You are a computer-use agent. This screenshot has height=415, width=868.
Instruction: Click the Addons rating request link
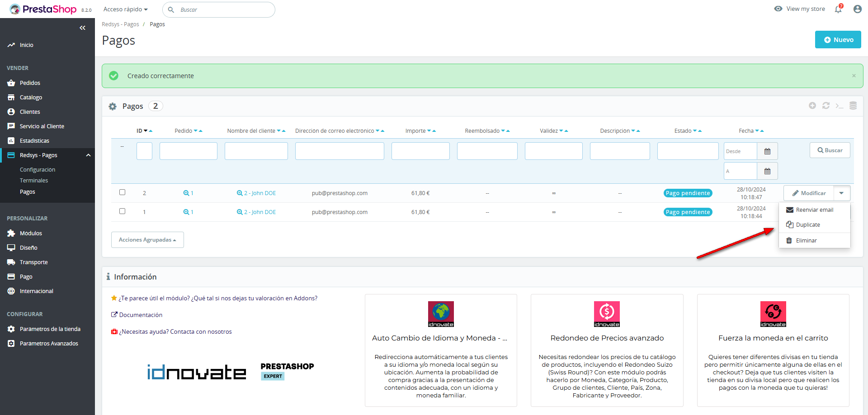[x=218, y=298]
